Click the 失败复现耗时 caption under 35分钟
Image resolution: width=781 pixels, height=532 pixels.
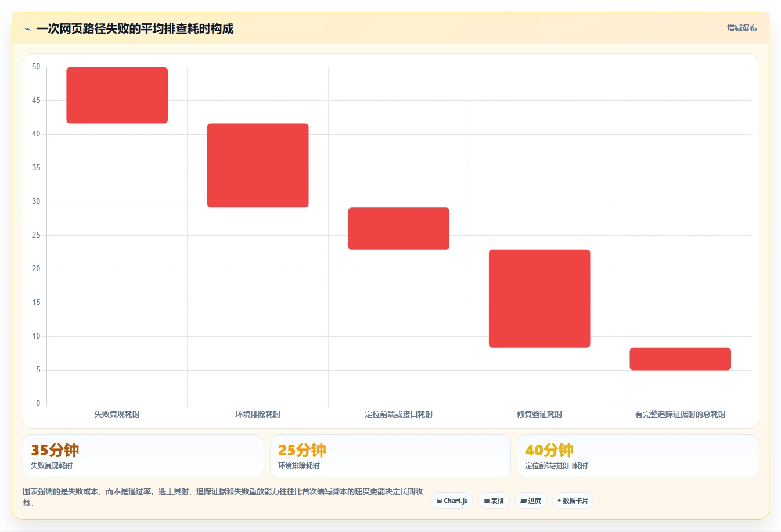coord(52,466)
